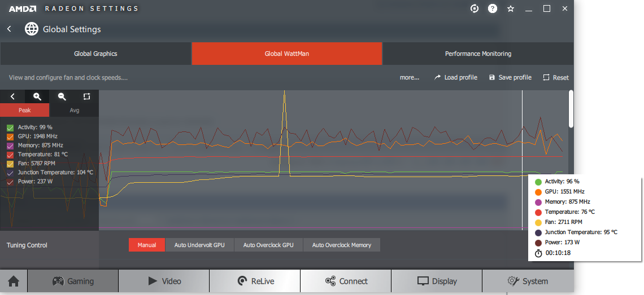Open the System section
The image size is (644, 295).
coord(528,281)
